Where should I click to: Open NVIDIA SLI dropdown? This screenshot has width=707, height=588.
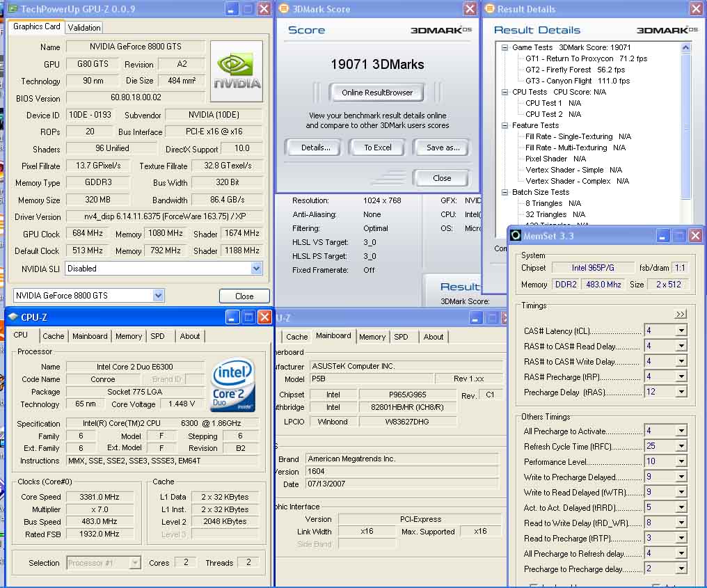[x=256, y=269]
